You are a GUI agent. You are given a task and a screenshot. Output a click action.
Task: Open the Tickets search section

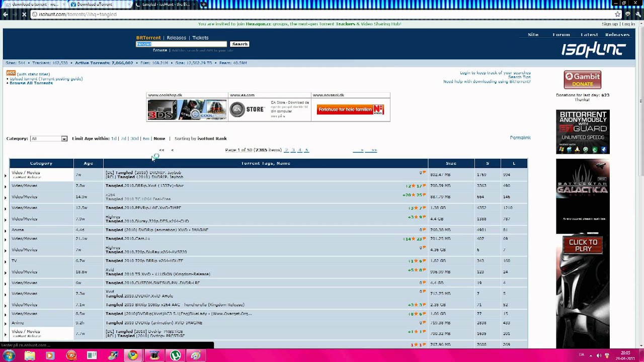pos(200,38)
